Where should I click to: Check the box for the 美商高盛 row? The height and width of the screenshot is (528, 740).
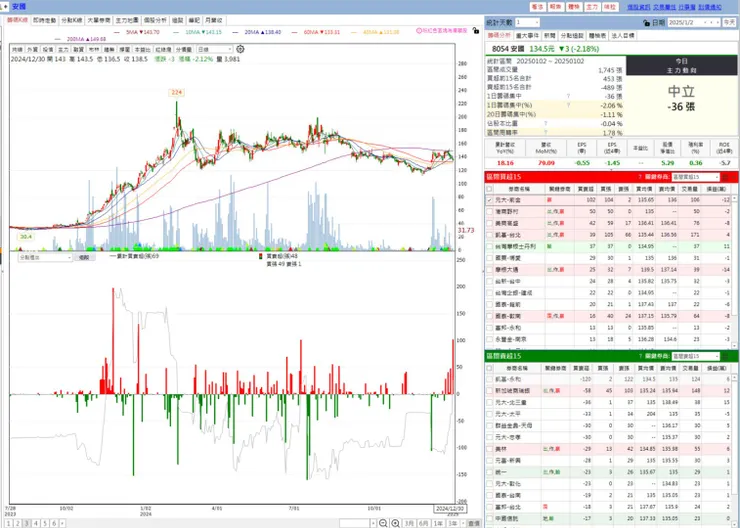pos(489,223)
